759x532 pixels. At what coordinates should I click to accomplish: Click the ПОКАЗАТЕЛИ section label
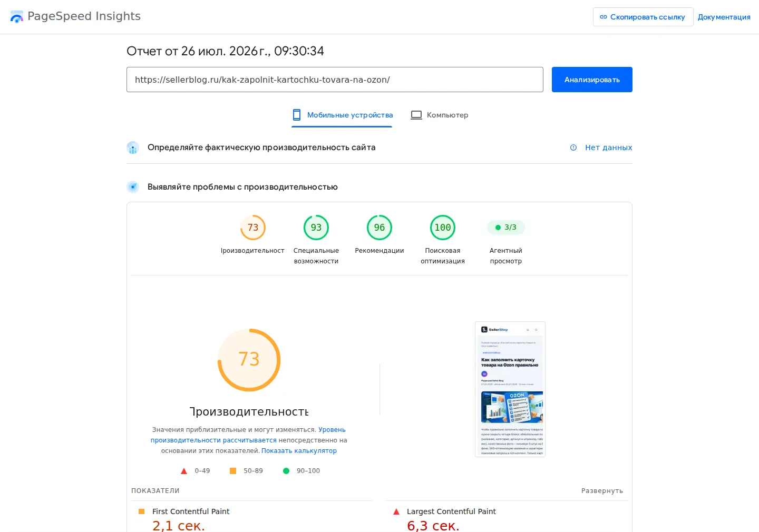click(155, 491)
